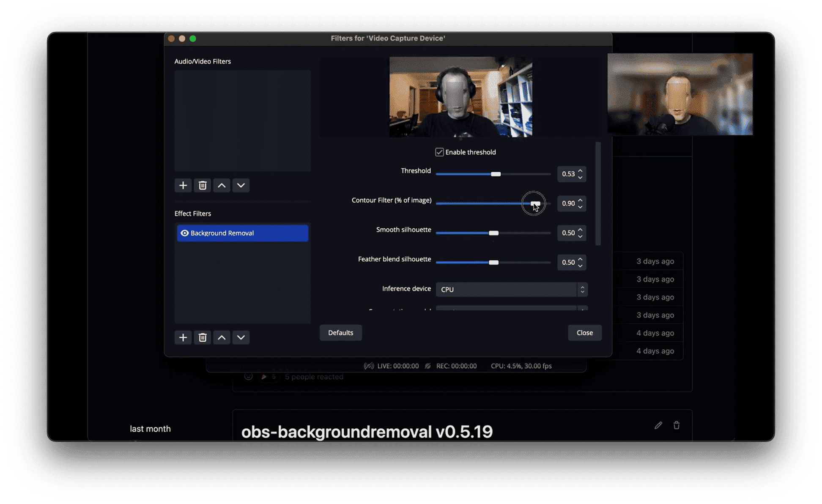The height and width of the screenshot is (504, 822).
Task: Click the Defaults button
Action: coord(340,333)
